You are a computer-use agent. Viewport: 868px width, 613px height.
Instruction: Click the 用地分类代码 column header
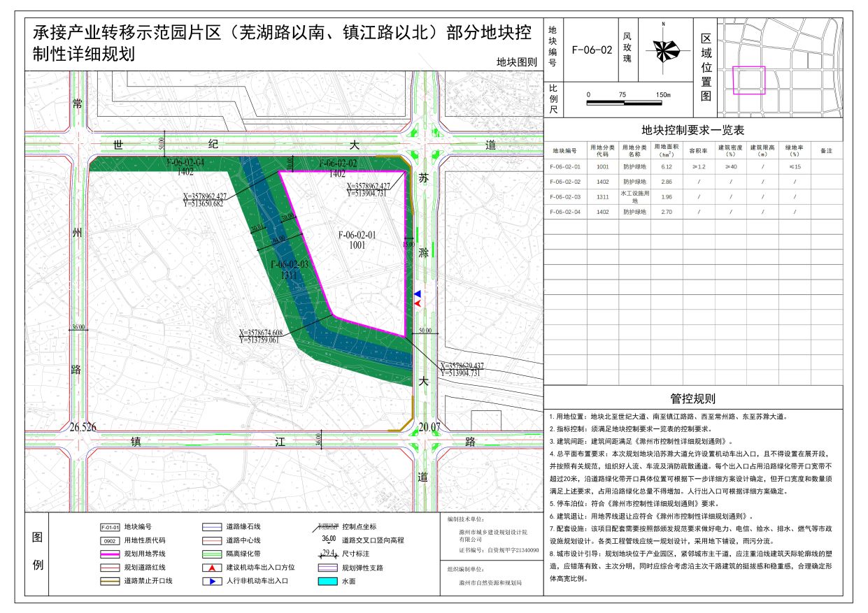coord(603,150)
